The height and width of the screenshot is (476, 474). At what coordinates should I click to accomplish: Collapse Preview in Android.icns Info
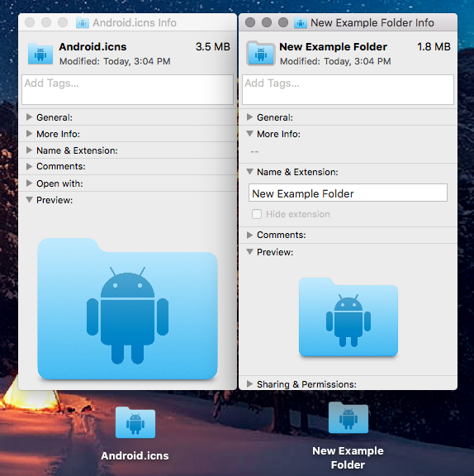[29, 200]
